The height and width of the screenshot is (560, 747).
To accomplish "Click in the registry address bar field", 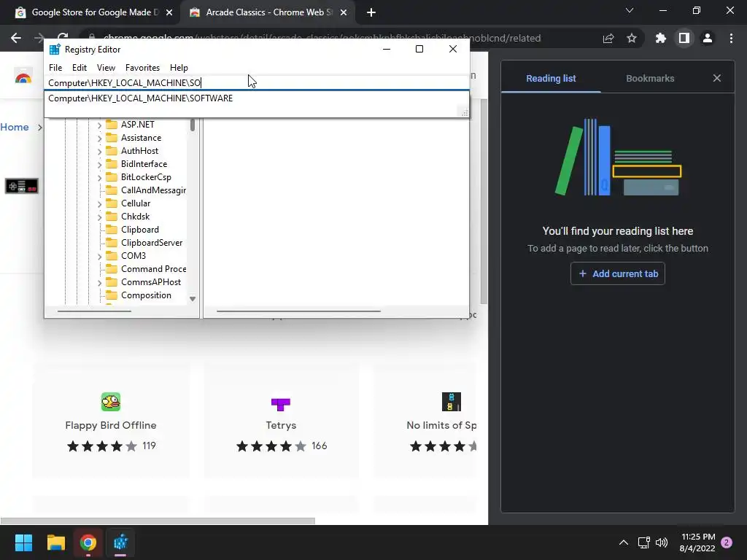I will (x=256, y=83).
